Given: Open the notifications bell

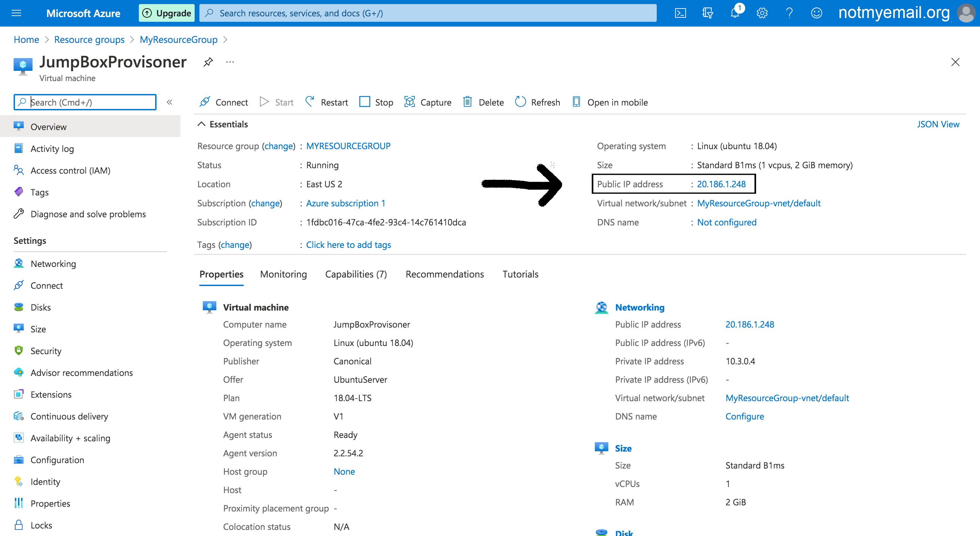Looking at the screenshot, I should [735, 13].
